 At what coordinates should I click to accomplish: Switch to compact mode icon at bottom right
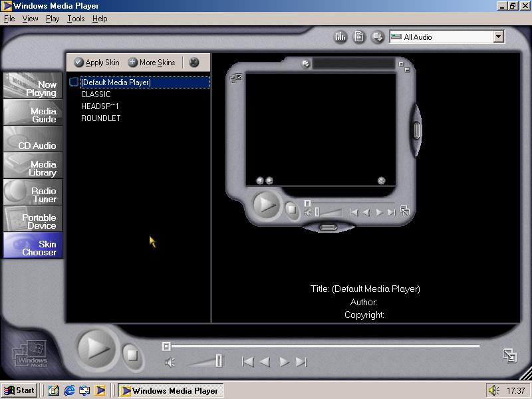[x=510, y=355]
